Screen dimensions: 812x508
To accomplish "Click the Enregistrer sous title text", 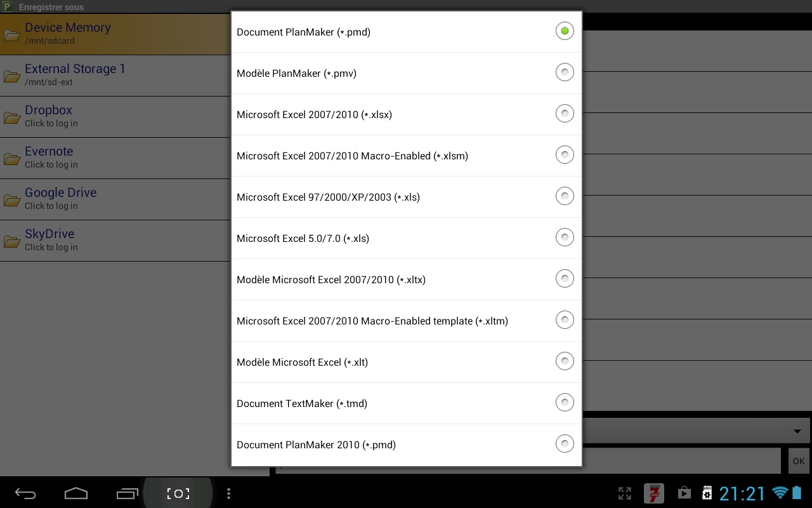I will click(51, 8).
